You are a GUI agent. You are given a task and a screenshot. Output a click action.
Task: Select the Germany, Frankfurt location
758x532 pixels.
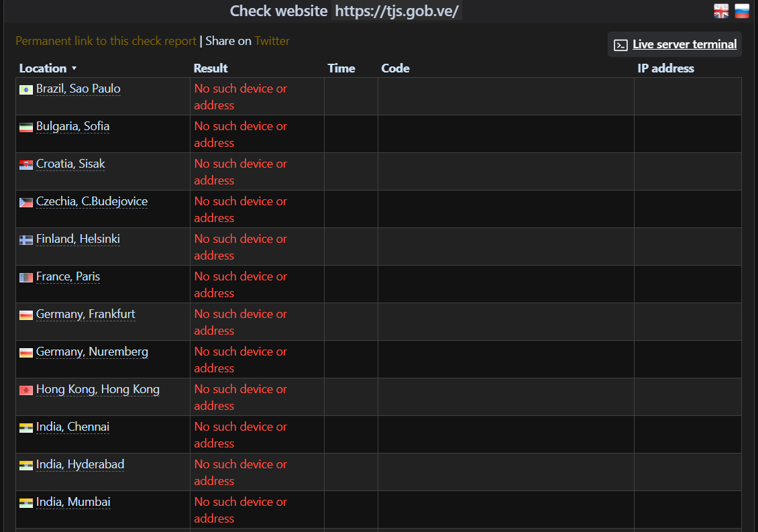[x=86, y=315]
